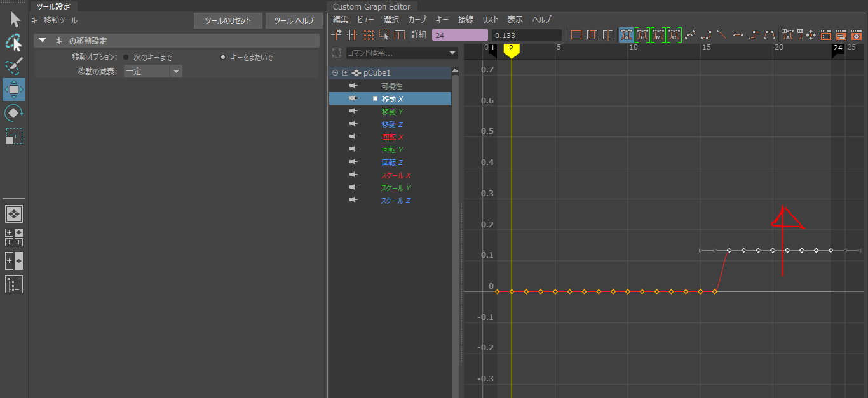
Task: Switch to two pane side-by-side layout
Action: click(x=14, y=261)
